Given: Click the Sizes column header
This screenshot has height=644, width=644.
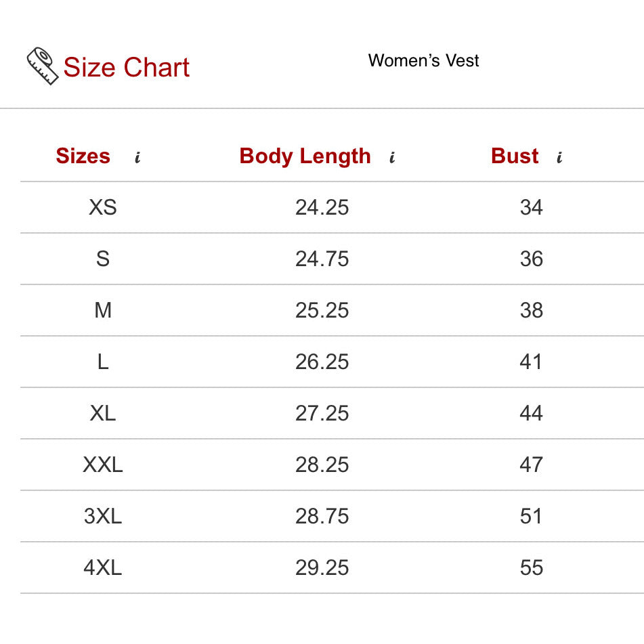Looking at the screenshot, I should click(x=83, y=156).
